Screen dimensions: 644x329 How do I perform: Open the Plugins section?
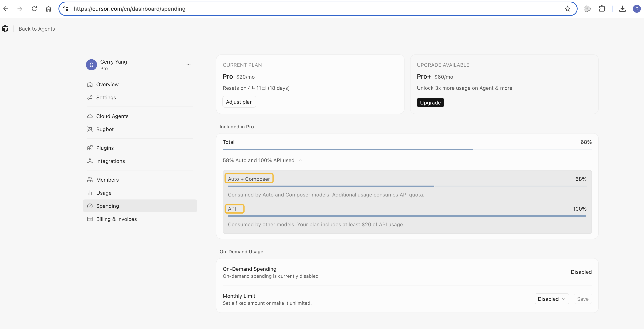point(105,148)
